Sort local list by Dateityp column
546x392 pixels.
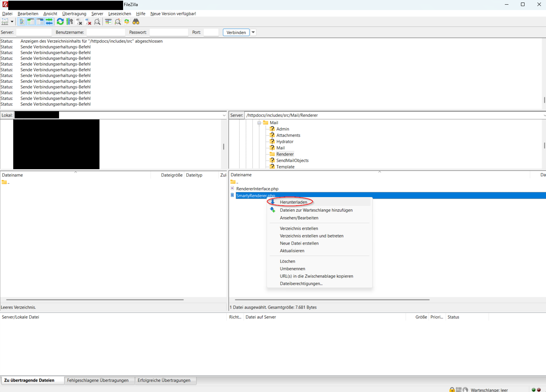point(201,175)
